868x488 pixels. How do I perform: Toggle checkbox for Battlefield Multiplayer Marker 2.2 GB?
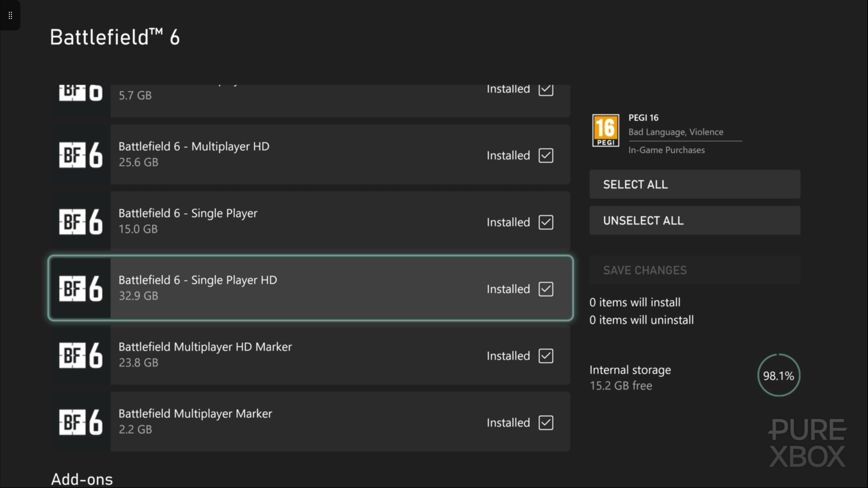546,423
